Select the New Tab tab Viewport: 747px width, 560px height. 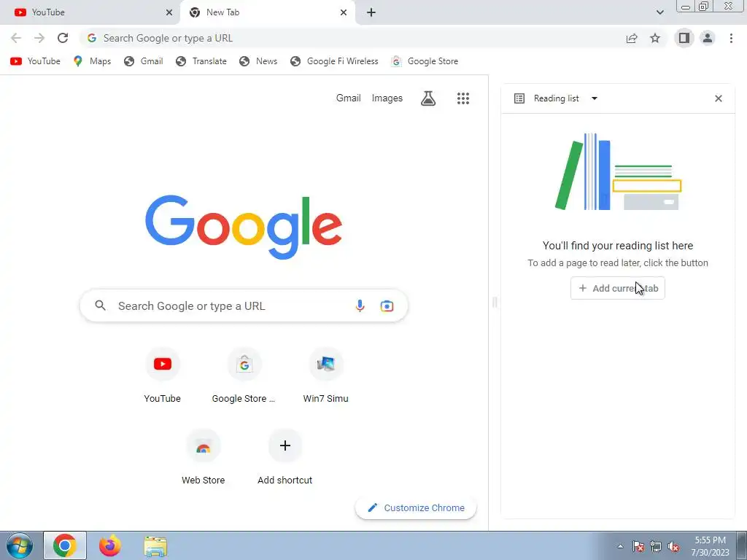[x=267, y=12]
